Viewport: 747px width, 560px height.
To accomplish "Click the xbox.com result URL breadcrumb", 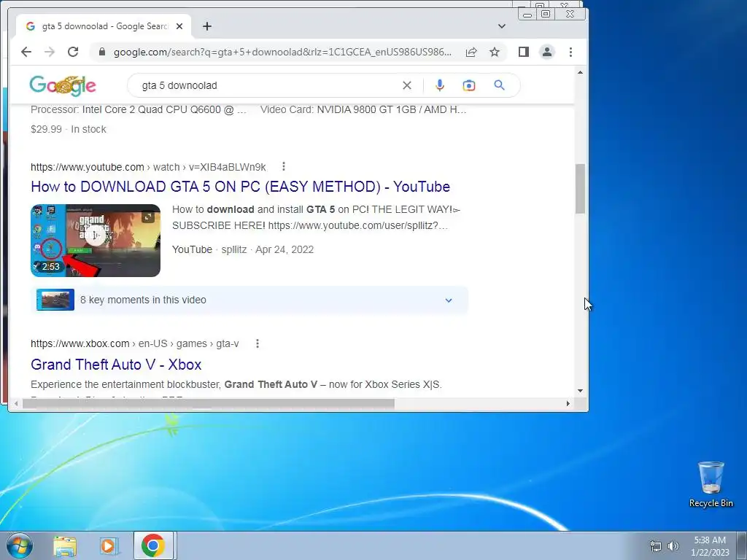I will (135, 344).
